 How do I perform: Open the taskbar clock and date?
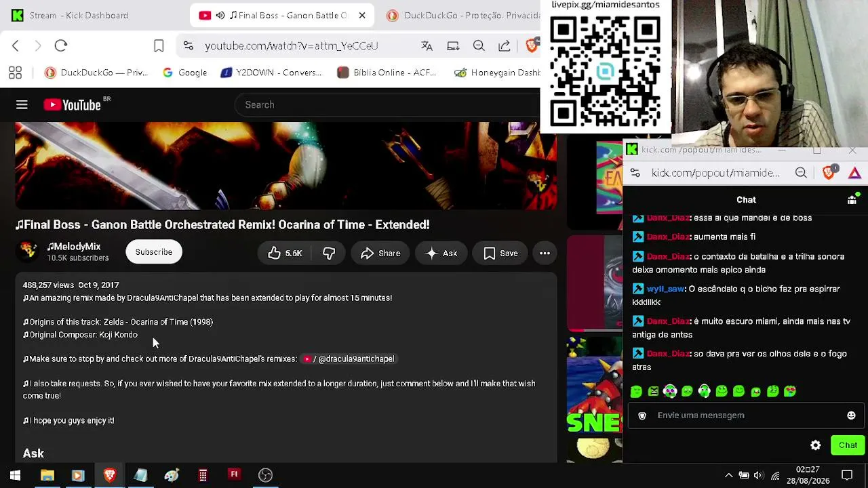(808, 475)
